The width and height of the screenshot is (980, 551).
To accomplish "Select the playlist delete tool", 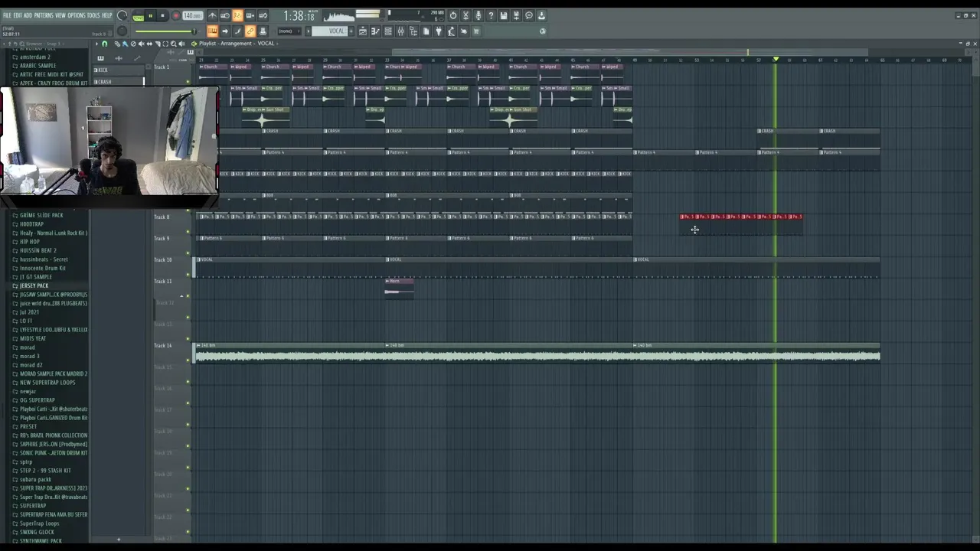I will tap(133, 44).
